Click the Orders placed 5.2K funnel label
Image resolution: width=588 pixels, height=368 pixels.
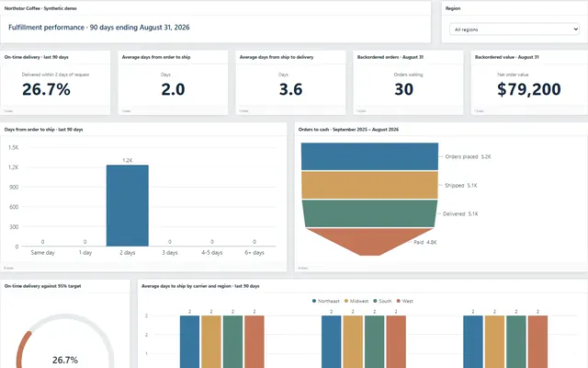click(468, 156)
